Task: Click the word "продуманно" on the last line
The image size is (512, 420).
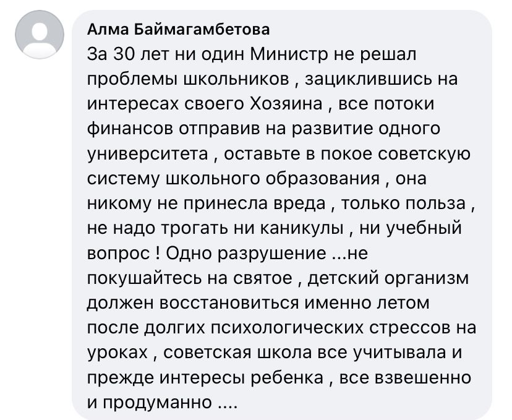Action: [158, 403]
